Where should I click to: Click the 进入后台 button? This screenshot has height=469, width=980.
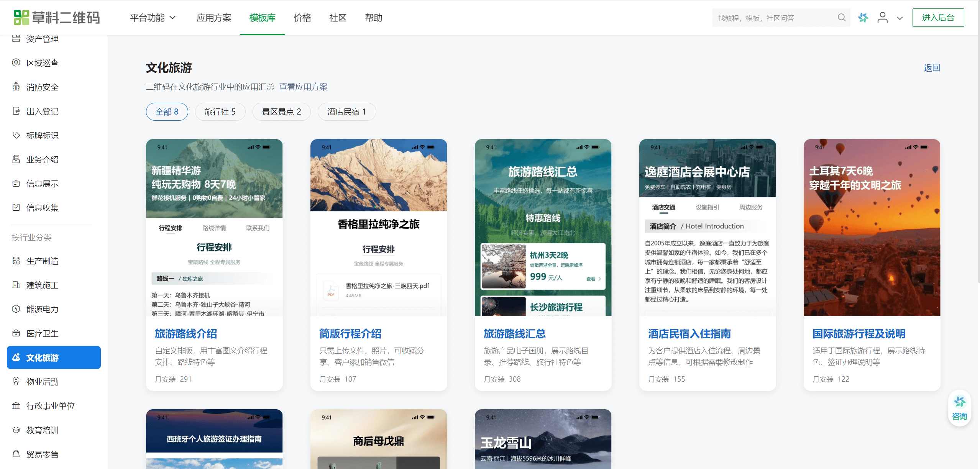point(938,18)
